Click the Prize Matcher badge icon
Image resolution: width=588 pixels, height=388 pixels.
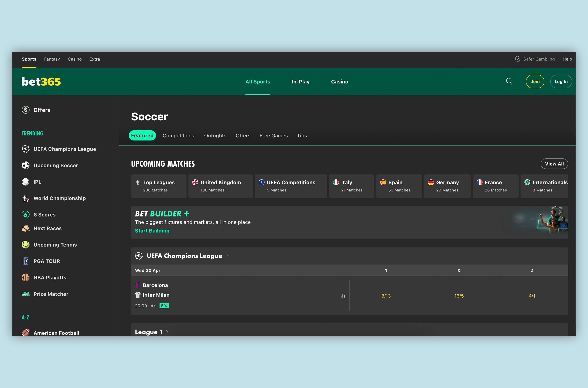click(26, 294)
